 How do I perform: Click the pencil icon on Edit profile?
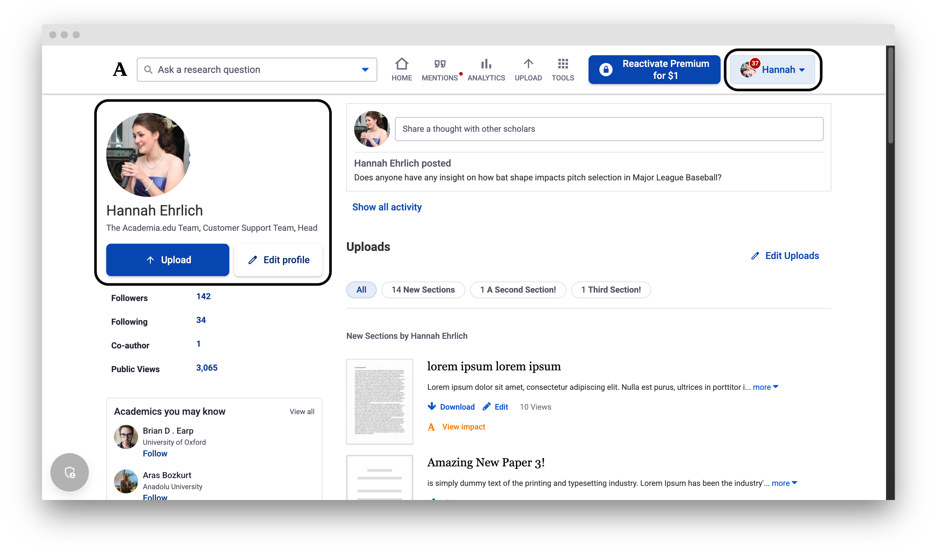point(252,260)
